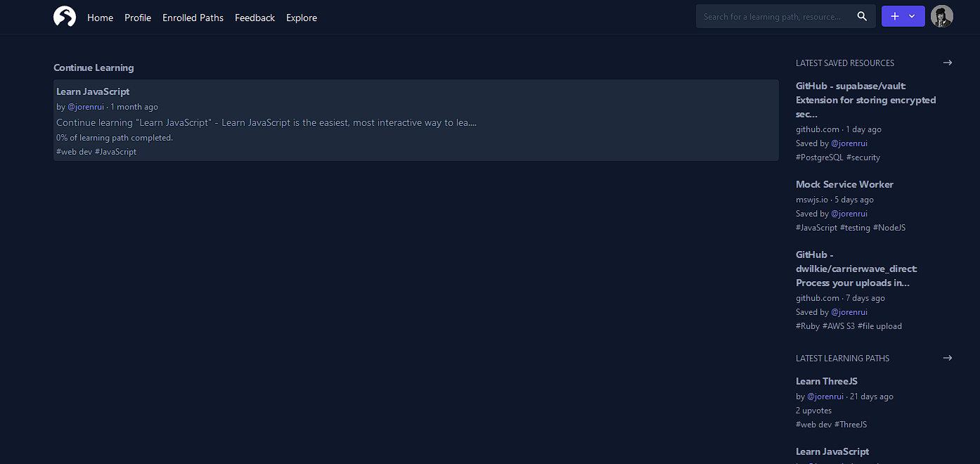Click the #PostgreSQL tag under the GitHub resource
Image resolution: width=980 pixels, height=464 pixels.
tap(819, 157)
